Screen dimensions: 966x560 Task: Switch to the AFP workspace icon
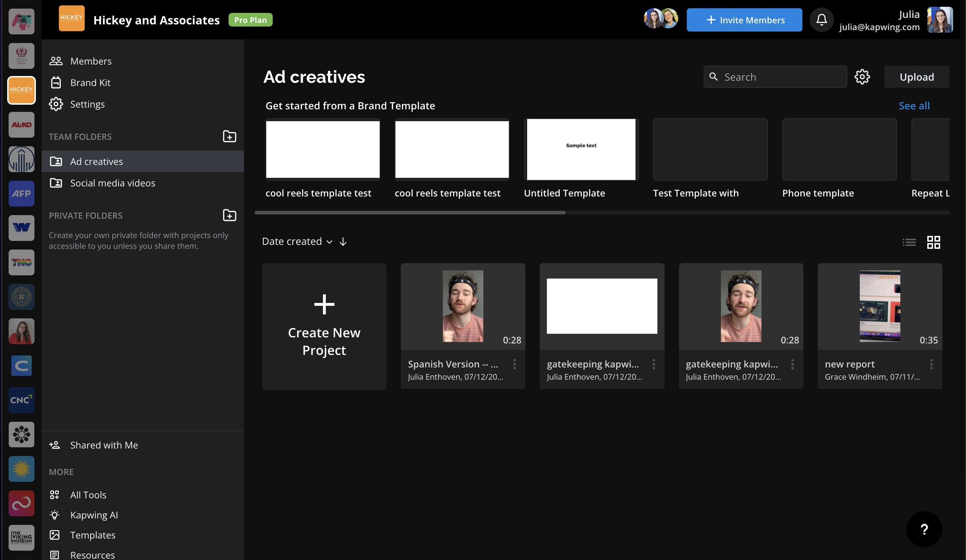[22, 194]
